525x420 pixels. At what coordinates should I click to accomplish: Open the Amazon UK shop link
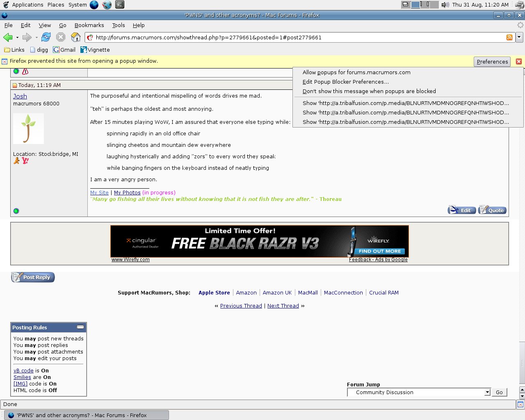click(x=277, y=292)
